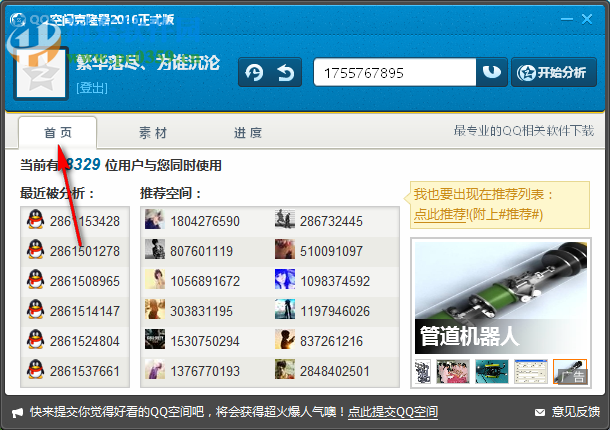The image size is (610, 430).
Task: Switch to the 进度 tab
Action: (248, 133)
